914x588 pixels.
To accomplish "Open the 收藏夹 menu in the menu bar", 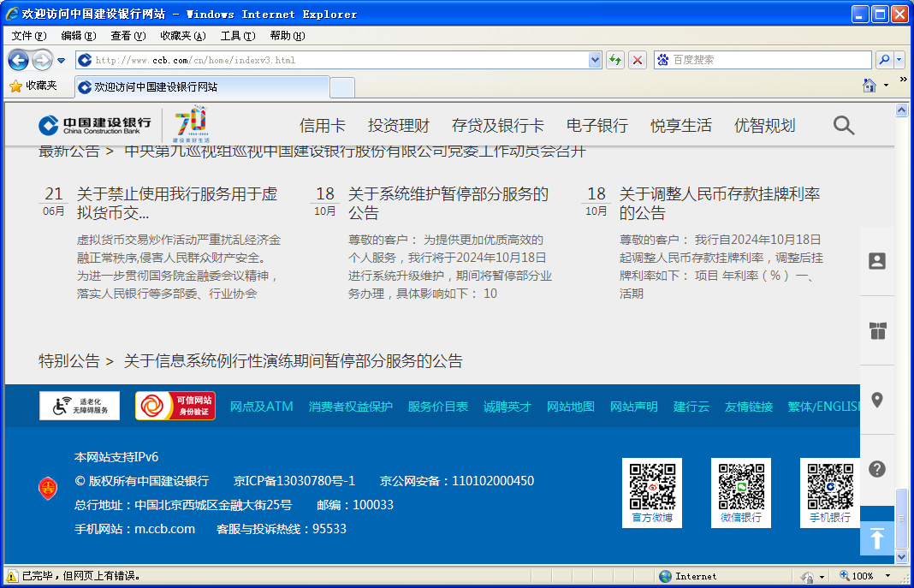I will click(x=183, y=36).
